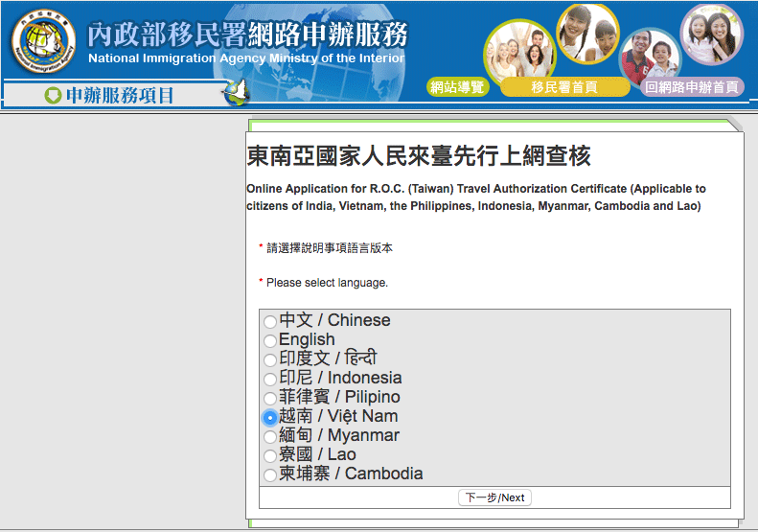Click the National Immigration Agency round logo
The image size is (758, 532).
43,41
